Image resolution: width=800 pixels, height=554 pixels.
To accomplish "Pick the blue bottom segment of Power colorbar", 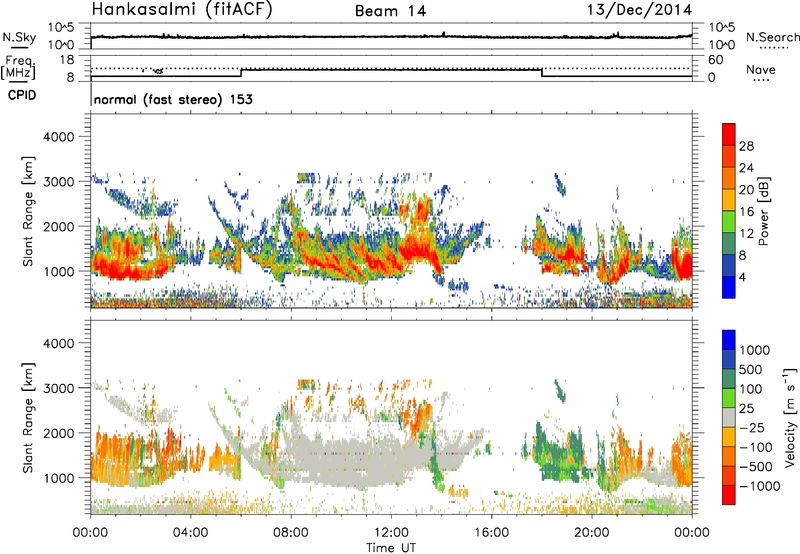I will (x=729, y=287).
